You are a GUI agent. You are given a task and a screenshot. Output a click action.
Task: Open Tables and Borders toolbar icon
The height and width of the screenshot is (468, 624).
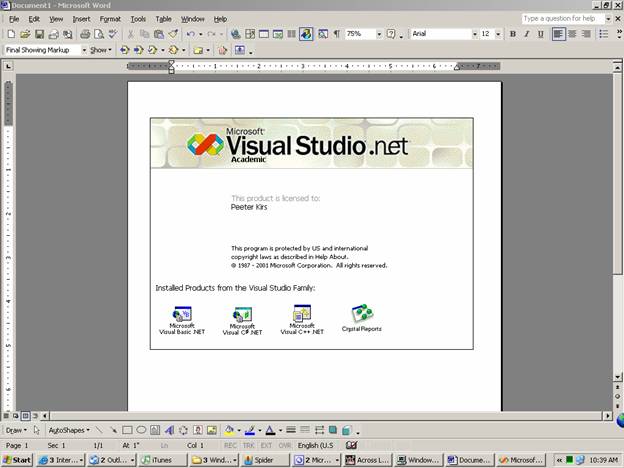pos(250,34)
